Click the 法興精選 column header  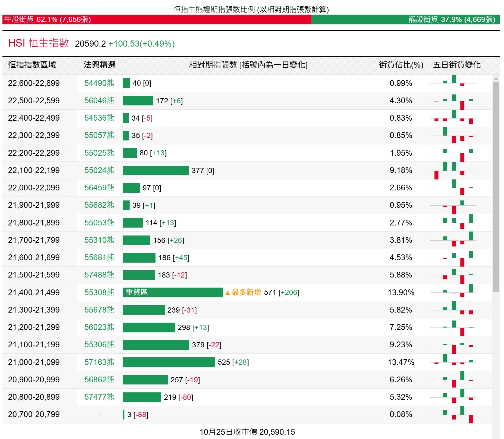click(x=99, y=65)
